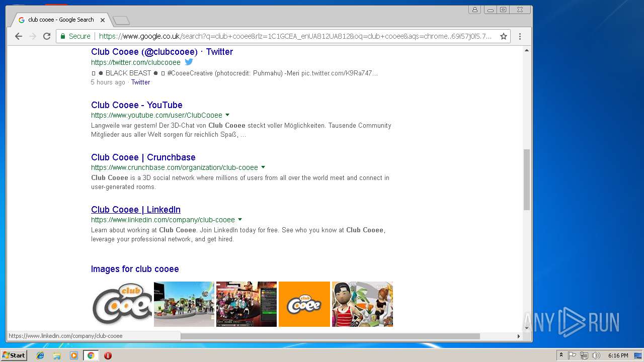644x362 pixels.
Task: Expand dropdown arrow next to YouTube URL
Action: 227,115
